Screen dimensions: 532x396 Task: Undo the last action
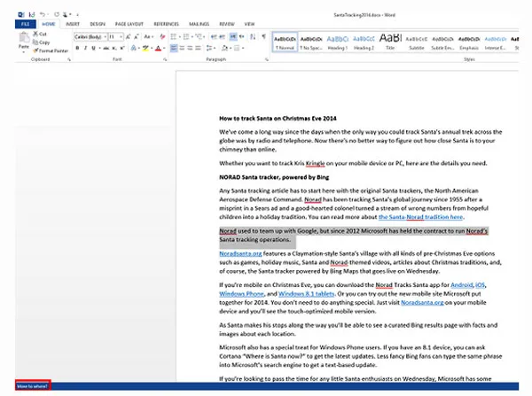43,14
